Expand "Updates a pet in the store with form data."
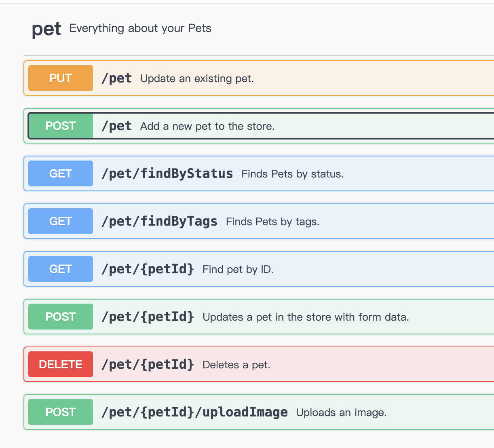Screen dimensions: 494x448 306,317
